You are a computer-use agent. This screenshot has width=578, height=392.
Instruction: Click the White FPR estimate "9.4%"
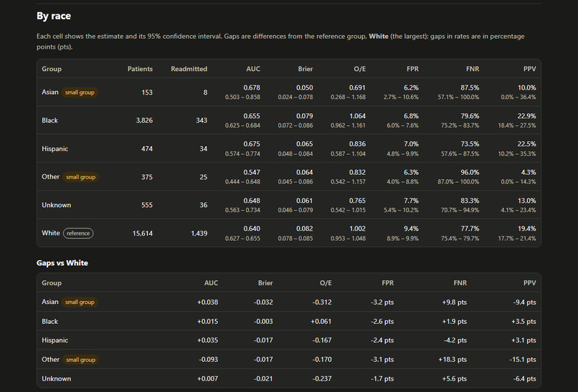tap(411, 229)
